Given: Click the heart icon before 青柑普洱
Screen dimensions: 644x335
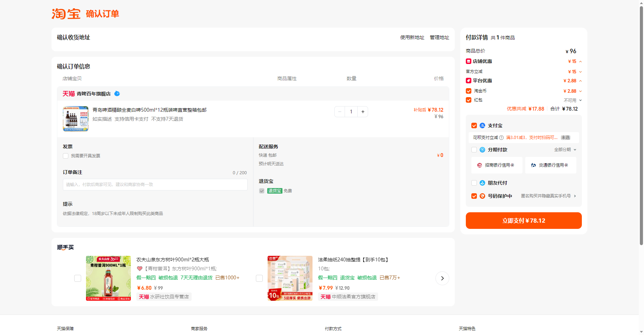Looking at the screenshot, I should point(140,269).
